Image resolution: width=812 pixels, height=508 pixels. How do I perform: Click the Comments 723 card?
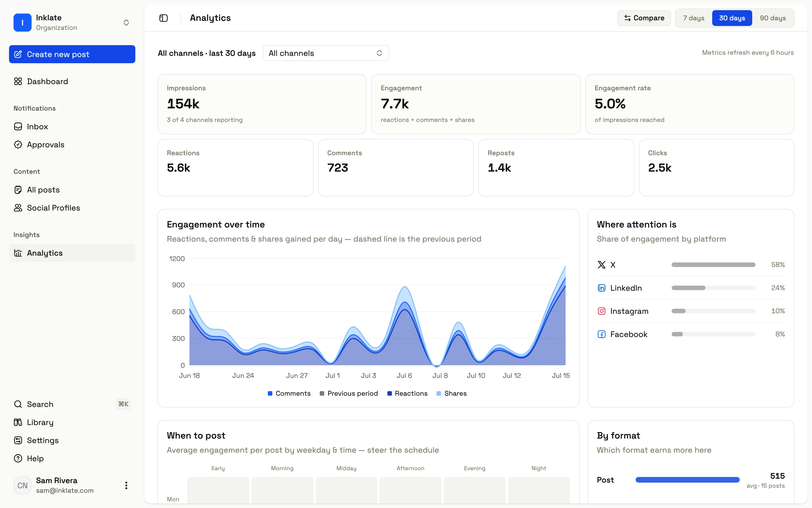click(x=396, y=168)
